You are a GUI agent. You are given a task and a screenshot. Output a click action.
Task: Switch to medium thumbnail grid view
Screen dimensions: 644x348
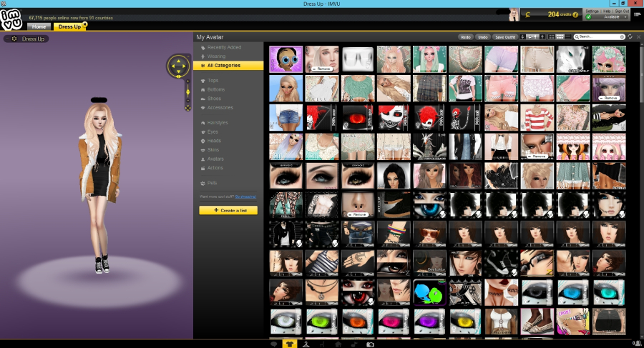pyautogui.click(x=560, y=36)
